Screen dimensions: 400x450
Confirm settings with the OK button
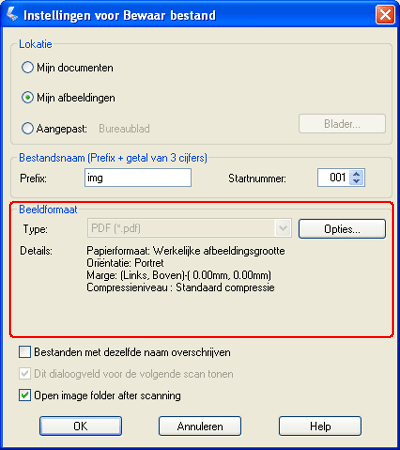[80, 426]
